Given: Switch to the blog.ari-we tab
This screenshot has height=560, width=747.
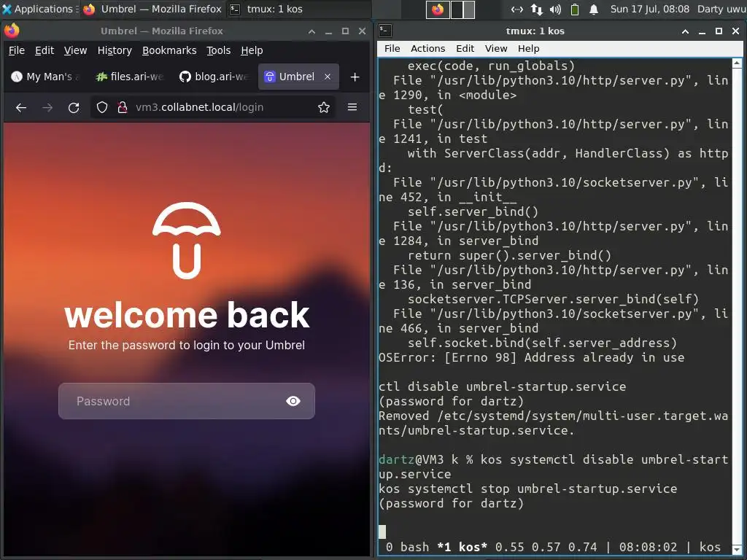Looking at the screenshot, I should point(214,77).
